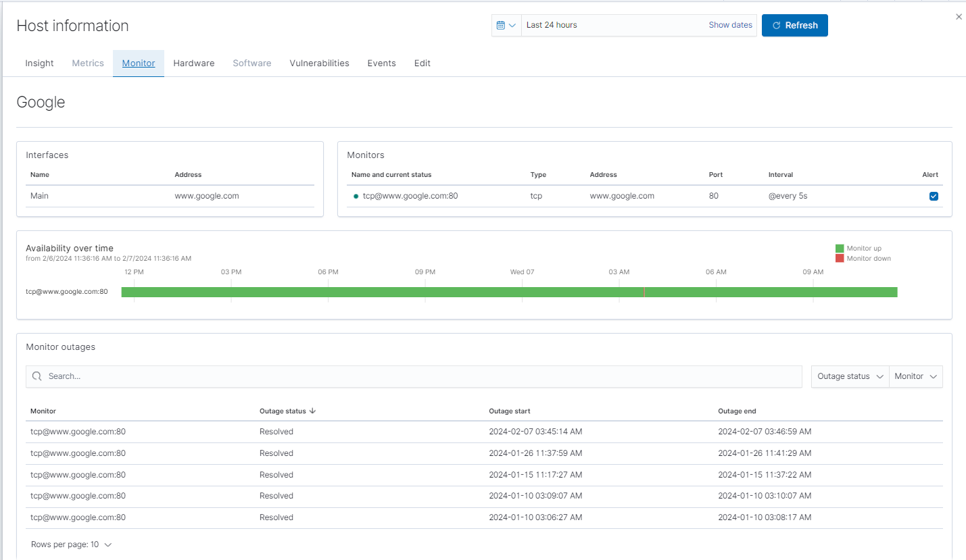Click outage end 2024-01-10 03:08:17 AM
Image resolution: width=966 pixels, height=560 pixels.
[765, 517]
